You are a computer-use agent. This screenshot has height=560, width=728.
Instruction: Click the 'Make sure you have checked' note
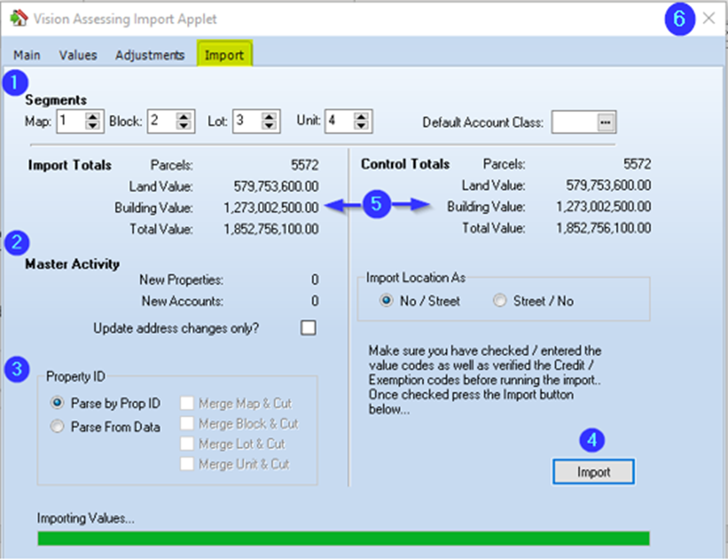pyautogui.click(x=484, y=379)
